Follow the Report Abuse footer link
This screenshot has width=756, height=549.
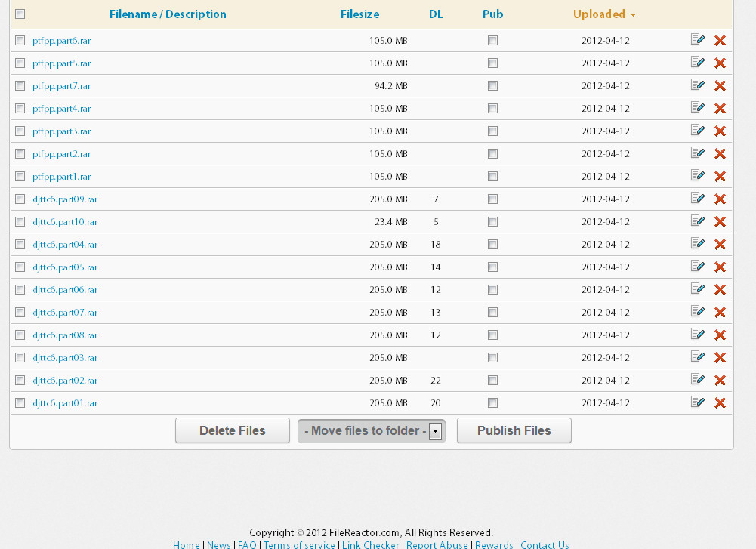437,544
